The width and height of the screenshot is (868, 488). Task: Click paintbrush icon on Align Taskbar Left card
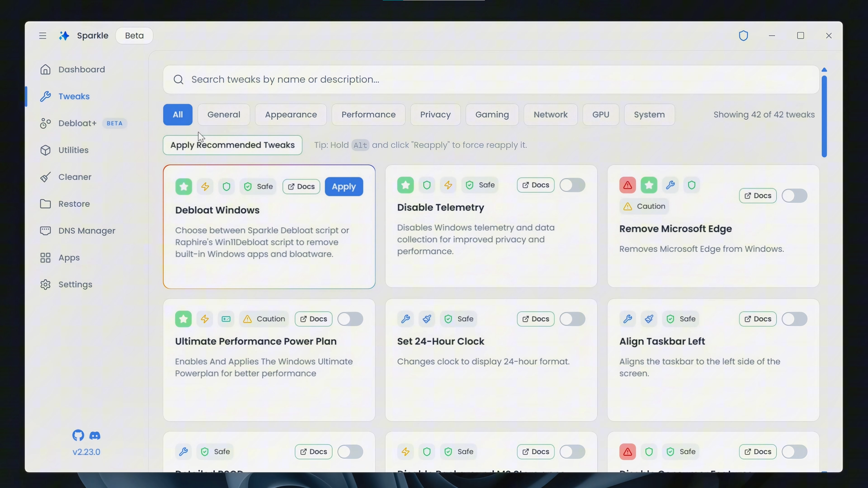pos(649,319)
